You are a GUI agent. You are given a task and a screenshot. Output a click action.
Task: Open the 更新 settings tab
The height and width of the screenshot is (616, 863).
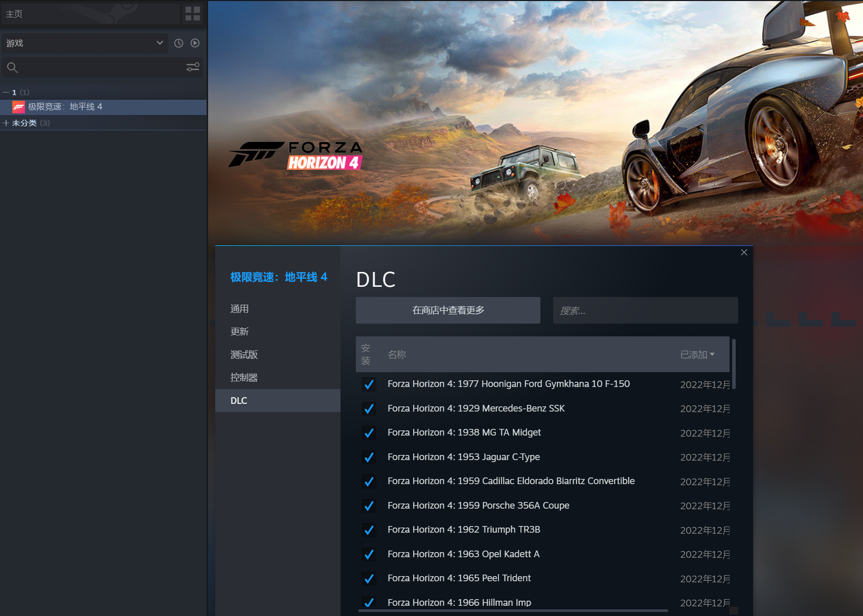click(x=278, y=332)
